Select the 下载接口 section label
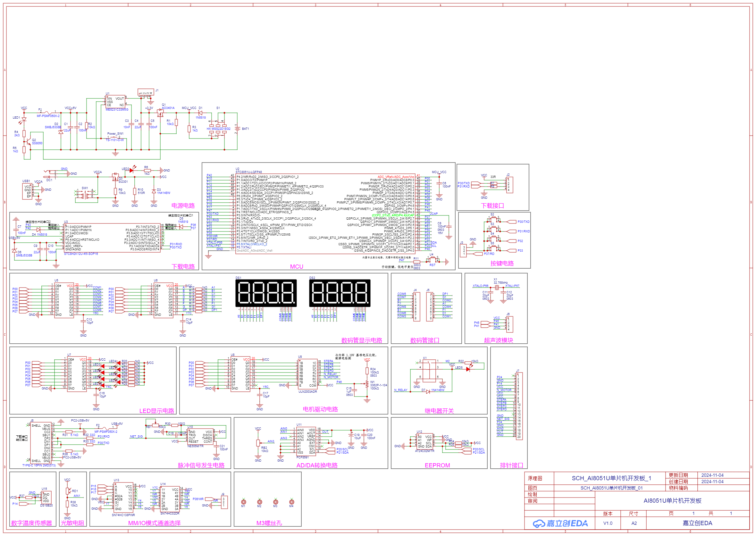The height and width of the screenshot is (536, 756). click(x=492, y=205)
